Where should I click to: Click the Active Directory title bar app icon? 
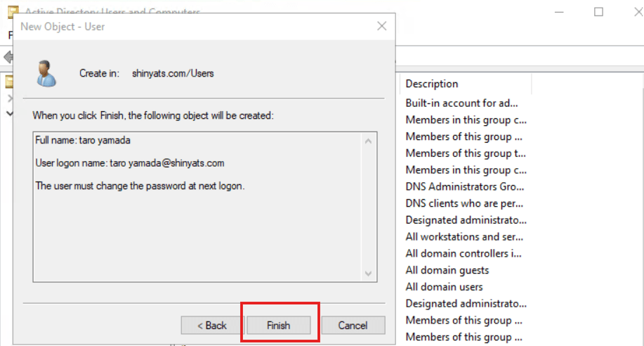[x=13, y=11]
